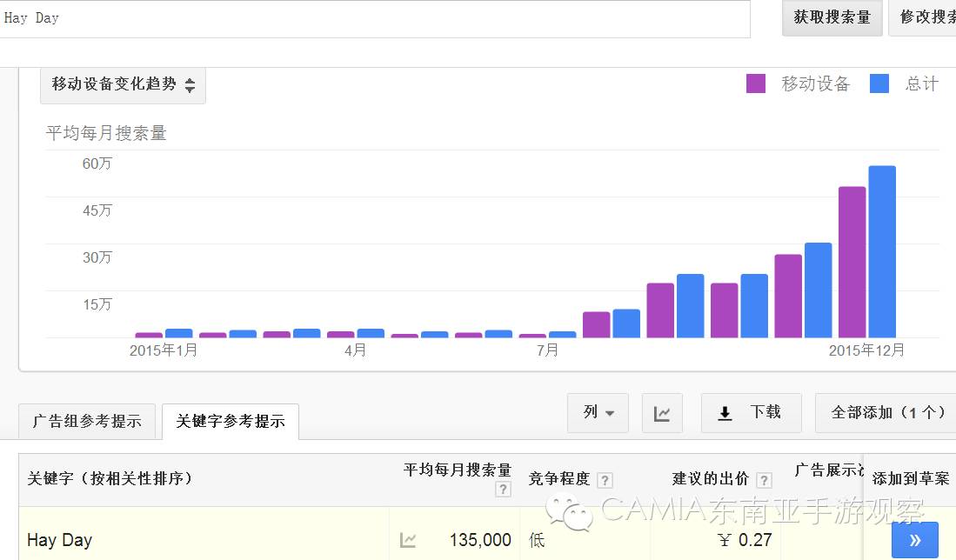This screenshot has height=560, width=956.
Task: Focus the Hay Day keyword input field
Action: tap(373, 19)
